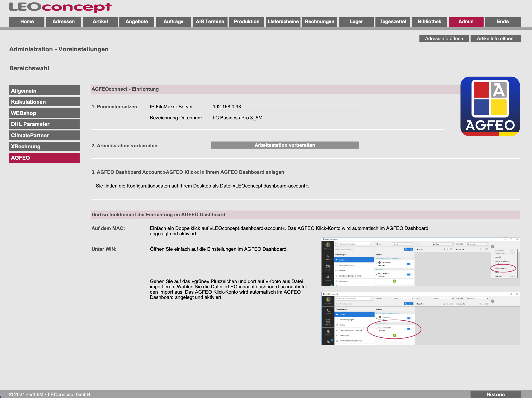Select ClimatePartner in Bereichswahl
Screen dimensions: 532x398
(x=44, y=135)
